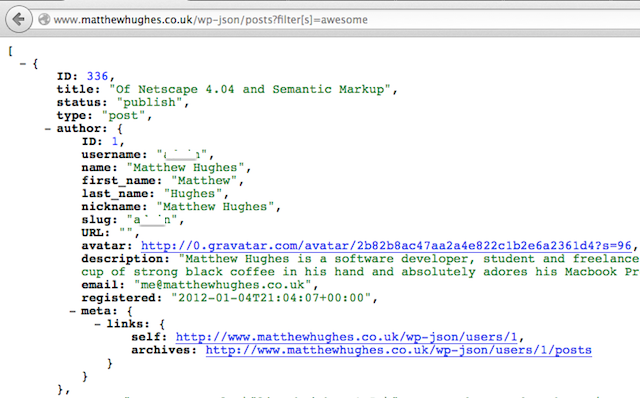Click the "links:" key label

tap(128, 324)
